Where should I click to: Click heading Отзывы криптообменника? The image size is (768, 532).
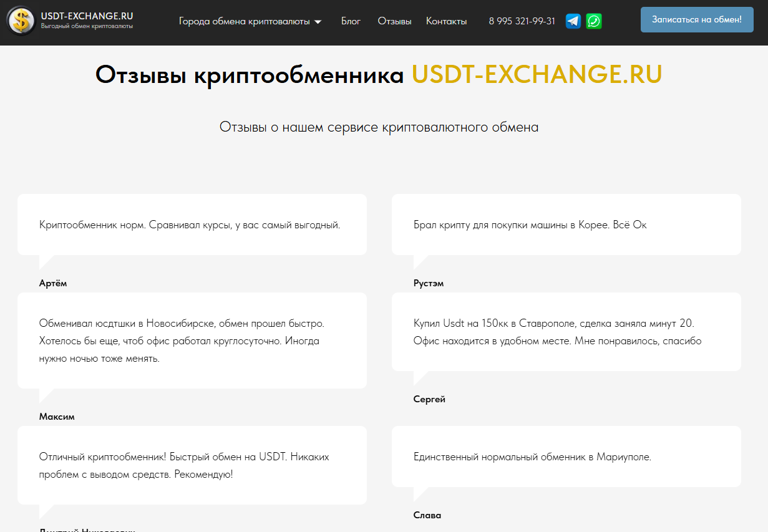point(250,75)
